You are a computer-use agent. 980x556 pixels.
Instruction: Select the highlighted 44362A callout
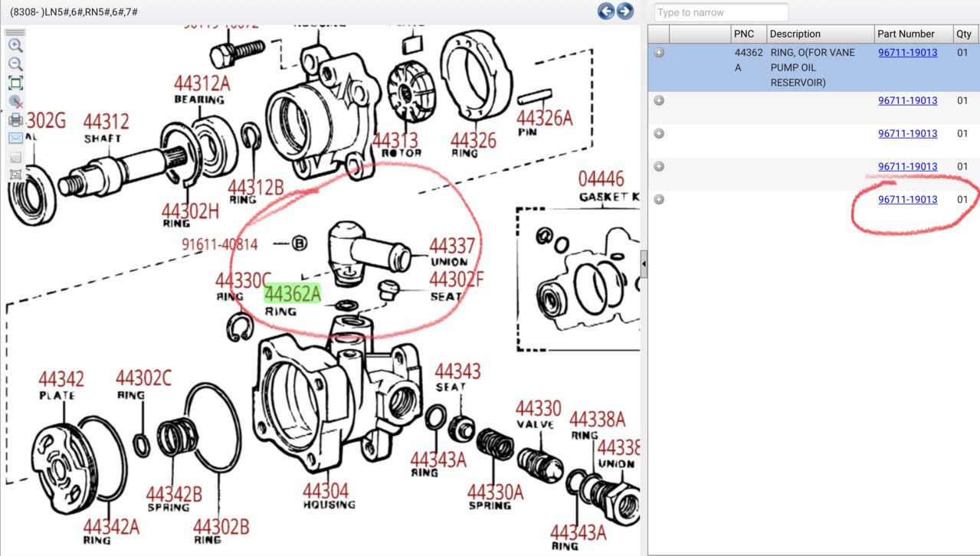293,293
